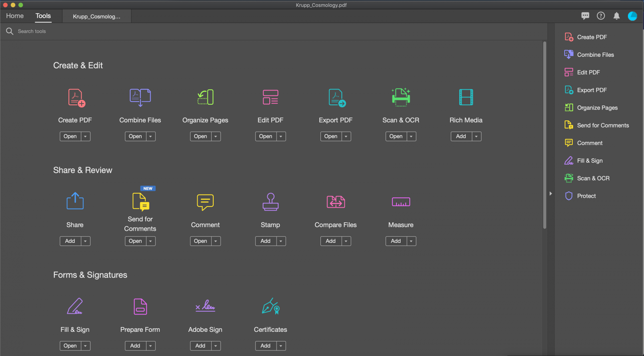644x356 pixels.
Task: Open Export PDF from right pane list
Action: [586, 90]
